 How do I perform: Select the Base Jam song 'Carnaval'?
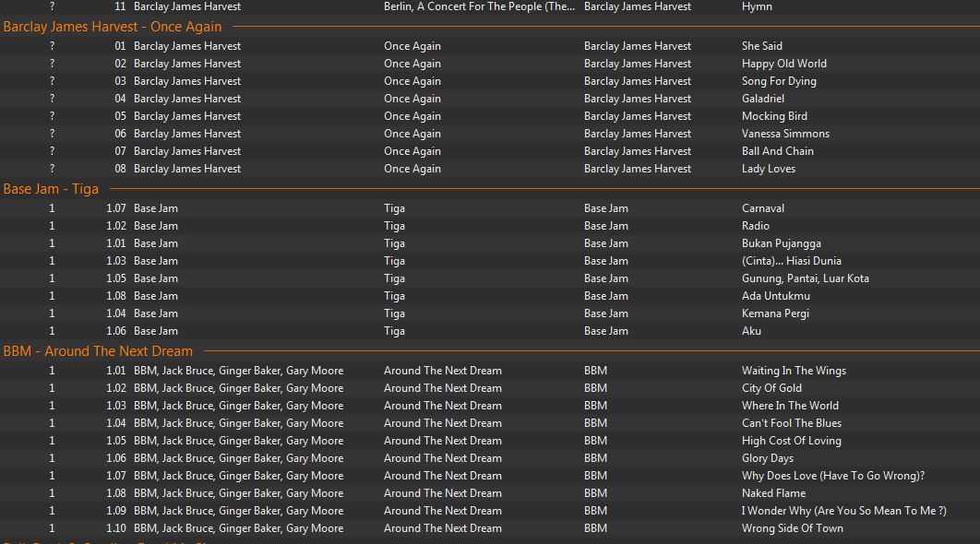pos(763,208)
